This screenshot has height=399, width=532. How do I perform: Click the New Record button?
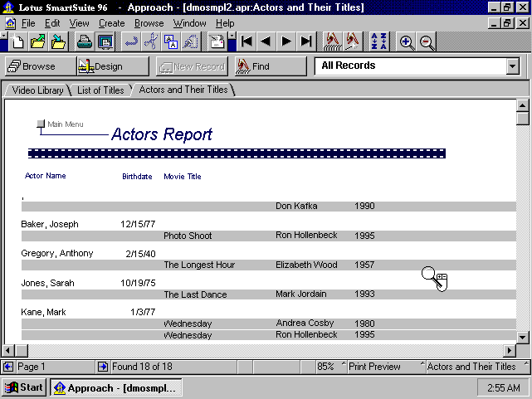tap(192, 66)
